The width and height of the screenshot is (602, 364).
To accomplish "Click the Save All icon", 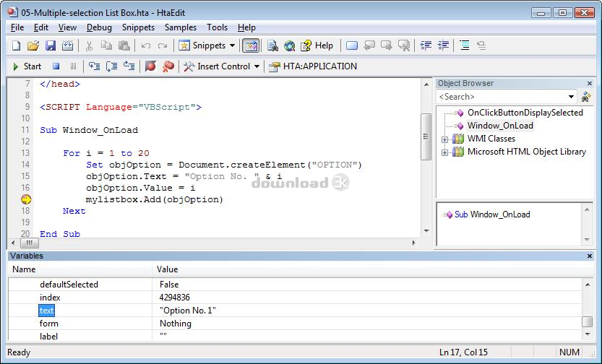I will click(x=68, y=45).
